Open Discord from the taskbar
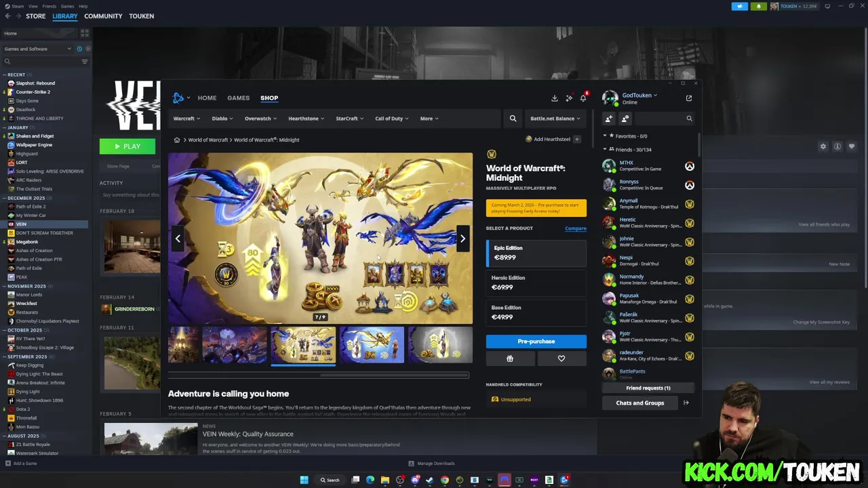This screenshot has width=868, height=488. (415, 480)
